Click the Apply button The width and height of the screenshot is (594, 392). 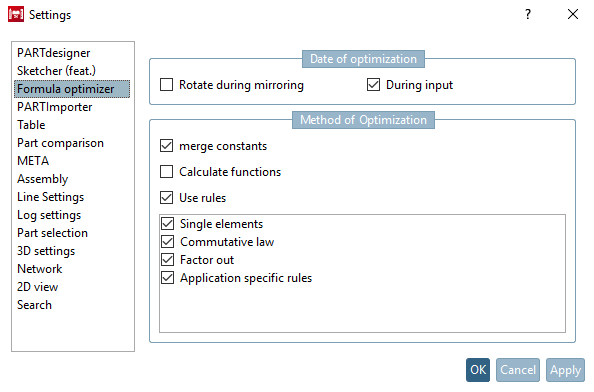click(x=565, y=370)
